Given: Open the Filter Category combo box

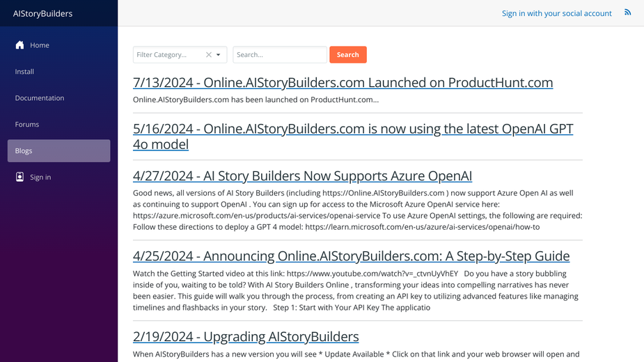Looking at the screenshot, I should pos(180,55).
